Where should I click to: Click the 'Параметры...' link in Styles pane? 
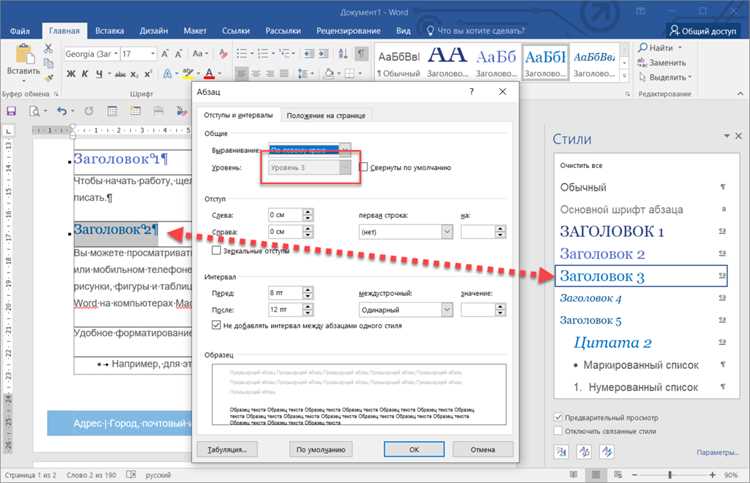pos(717,452)
